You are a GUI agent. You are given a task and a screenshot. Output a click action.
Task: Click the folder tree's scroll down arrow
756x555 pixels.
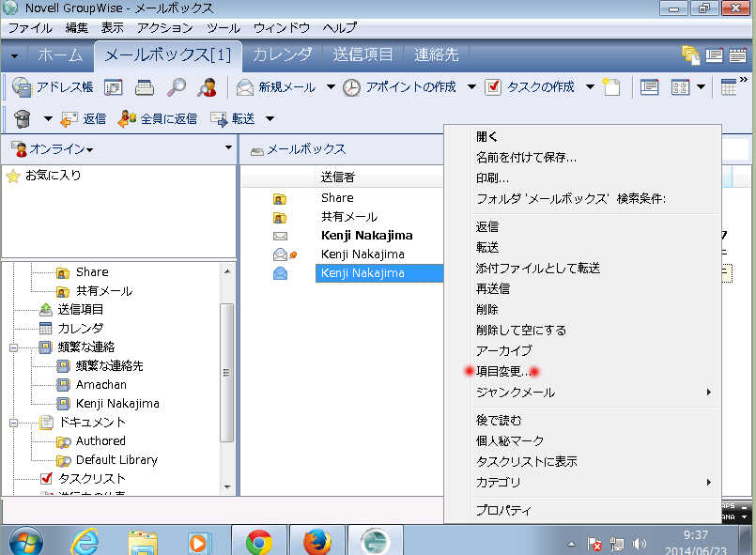pos(227,486)
